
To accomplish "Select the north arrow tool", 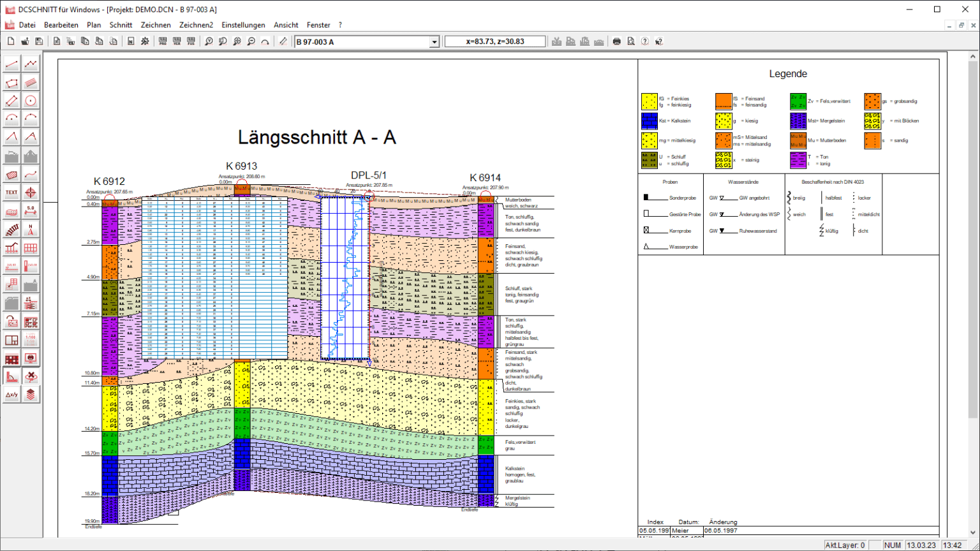I will tap(31, 230).
